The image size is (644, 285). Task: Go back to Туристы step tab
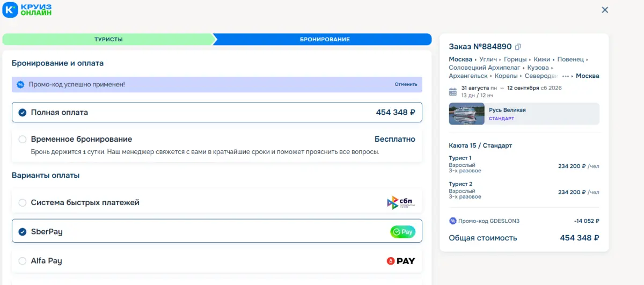(x=108, y=39)
